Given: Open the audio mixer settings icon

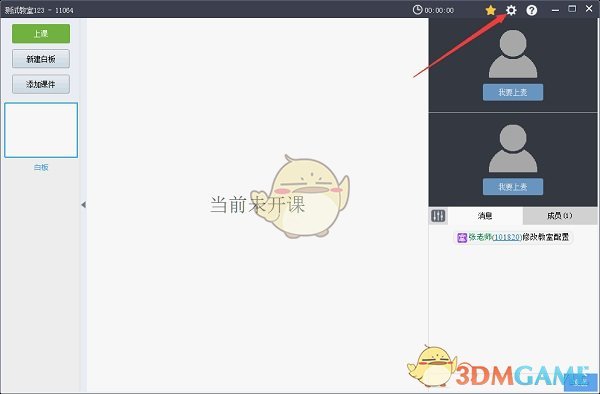Looking at the screenshot, I should [x=438, y=216].
